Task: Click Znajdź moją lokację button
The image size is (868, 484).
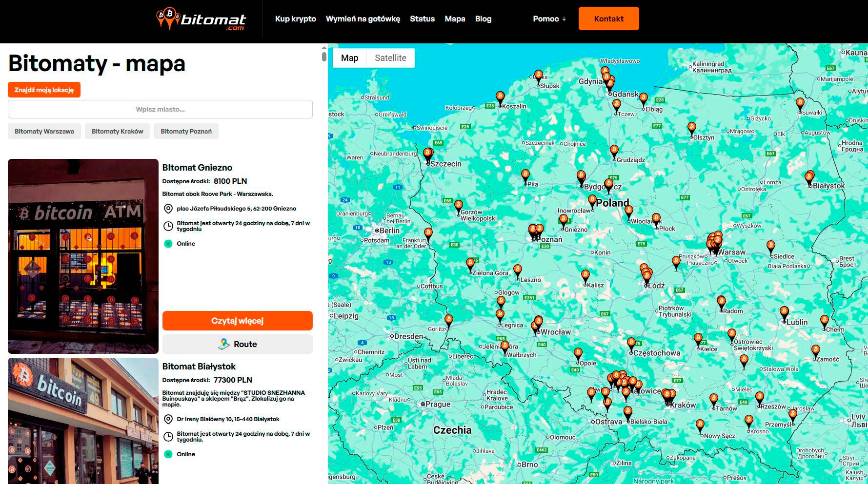Action: coord(44,90)
